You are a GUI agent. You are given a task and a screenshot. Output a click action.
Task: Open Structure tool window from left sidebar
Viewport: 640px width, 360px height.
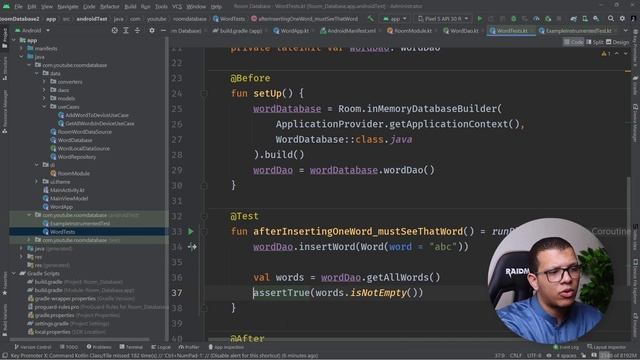(x=4, y=69)
